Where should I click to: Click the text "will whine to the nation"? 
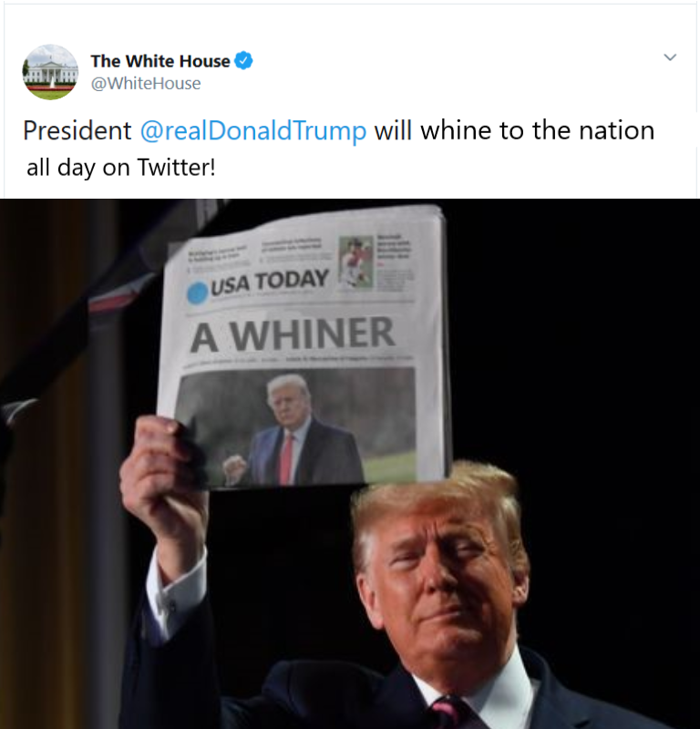[x=514, y=130]
